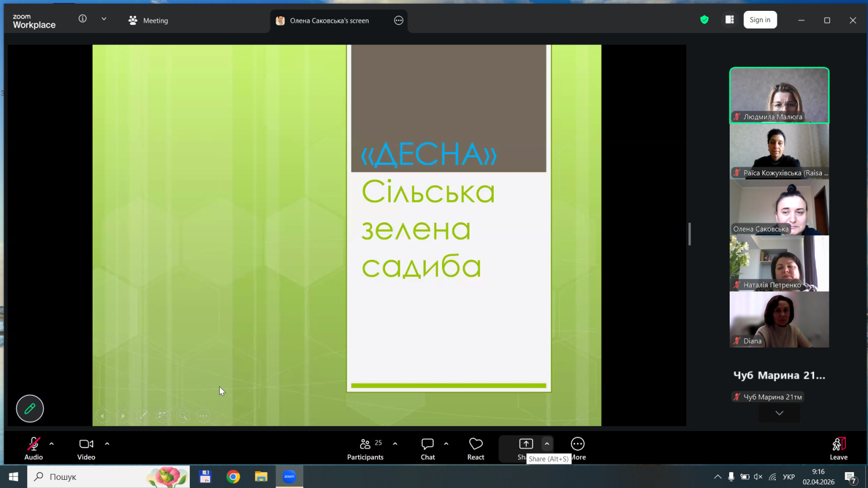Open meeting information icon
Viewport: 868px width, 488px height.
82,19
